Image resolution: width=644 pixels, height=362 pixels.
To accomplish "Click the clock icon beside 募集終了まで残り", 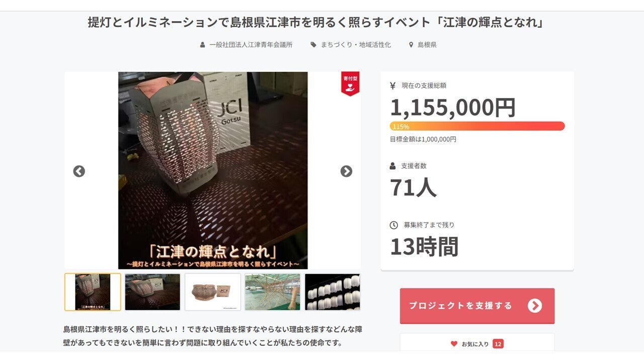I will tap(393, 225).
